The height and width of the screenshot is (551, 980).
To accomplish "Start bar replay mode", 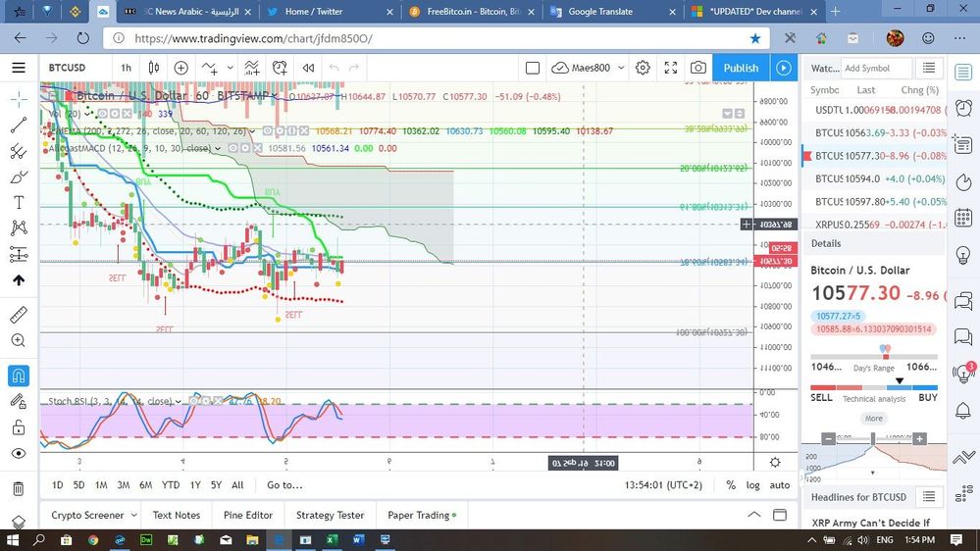I will tap(308, 68).
